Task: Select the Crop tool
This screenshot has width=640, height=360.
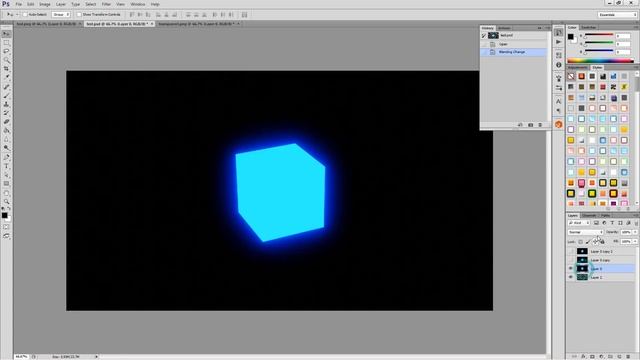Action: click(x=6, y=69)
